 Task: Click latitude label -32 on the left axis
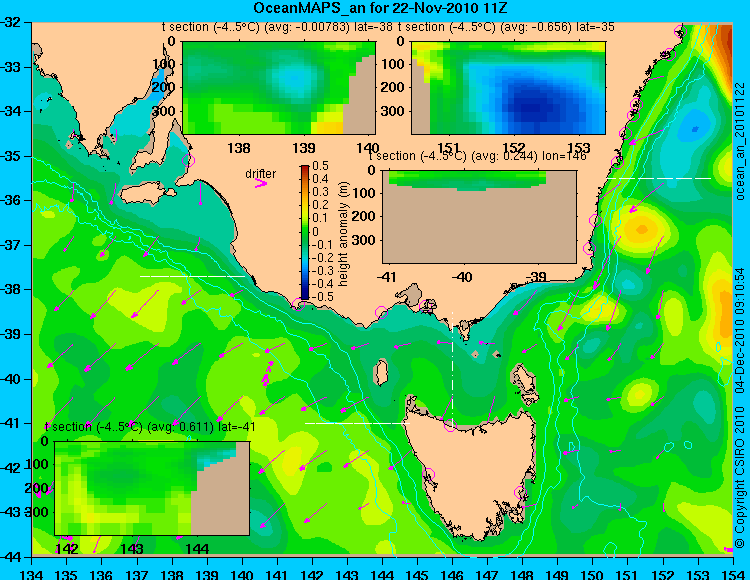click(x=11, y=22)
